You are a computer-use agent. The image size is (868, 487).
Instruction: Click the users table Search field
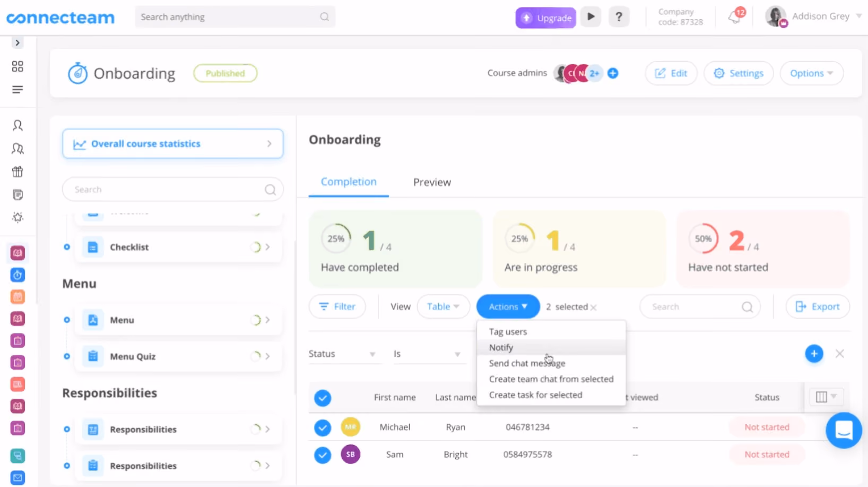[700, 306]
